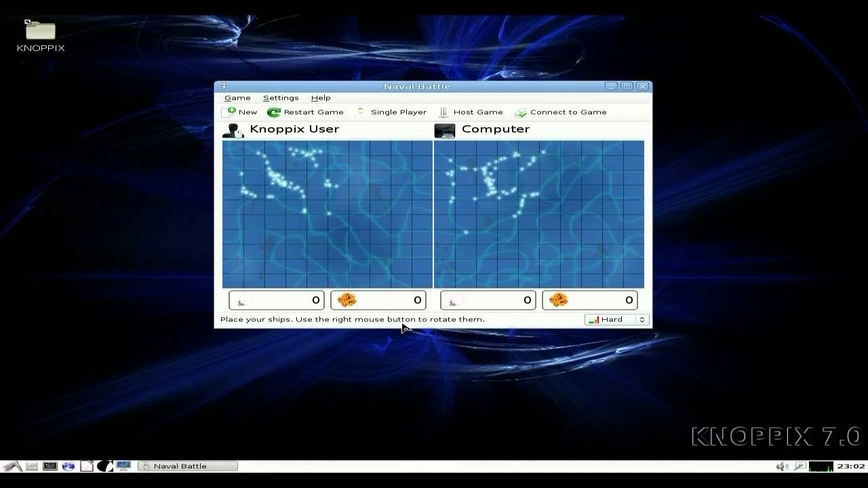Click the black-and-white circle taskbar icon
Screen dimensions: 868x488
[104, 466]
